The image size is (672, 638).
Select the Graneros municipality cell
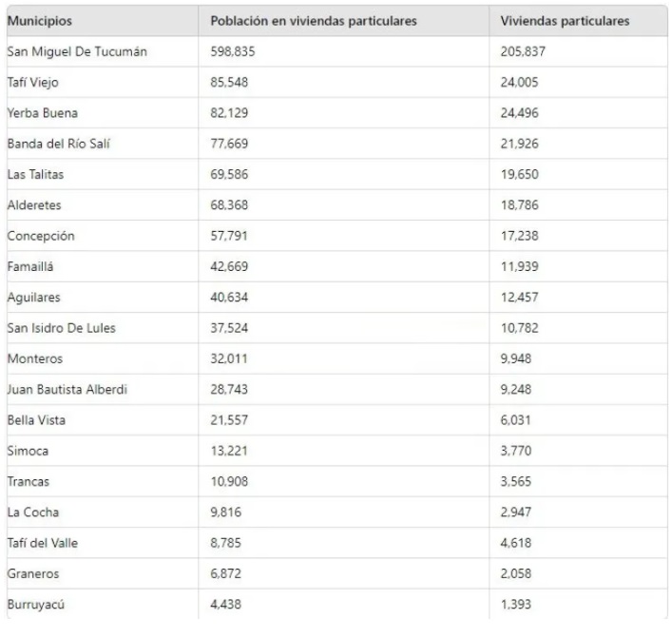pos(32,574)
